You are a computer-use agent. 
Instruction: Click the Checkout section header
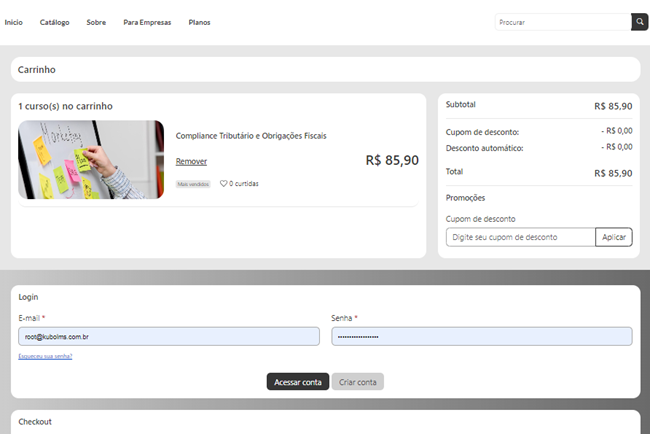click(35, 422)
